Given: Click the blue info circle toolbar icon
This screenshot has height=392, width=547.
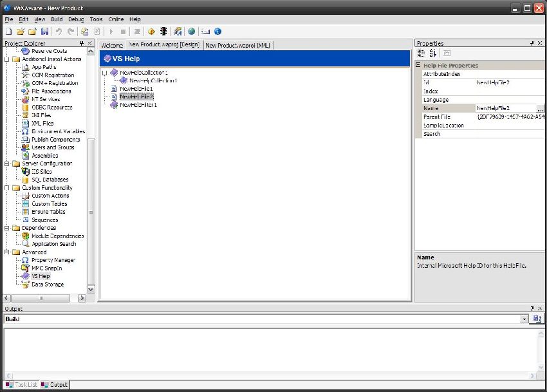Looking at the screenshot, I should [218, 32].
